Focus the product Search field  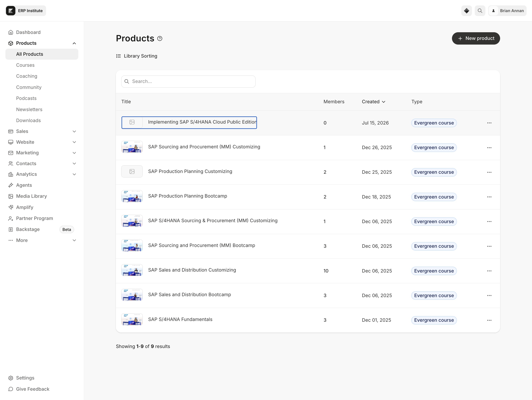point(188,81)
